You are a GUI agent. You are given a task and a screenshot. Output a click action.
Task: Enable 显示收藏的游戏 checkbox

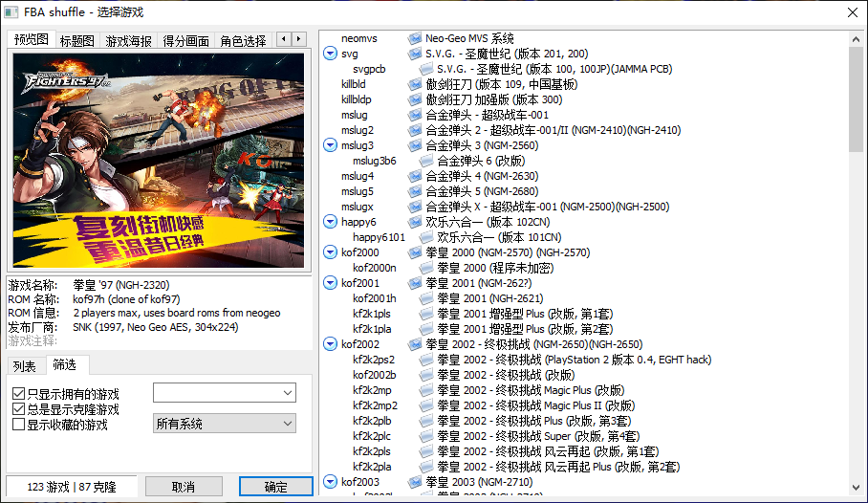coord(19,425)
